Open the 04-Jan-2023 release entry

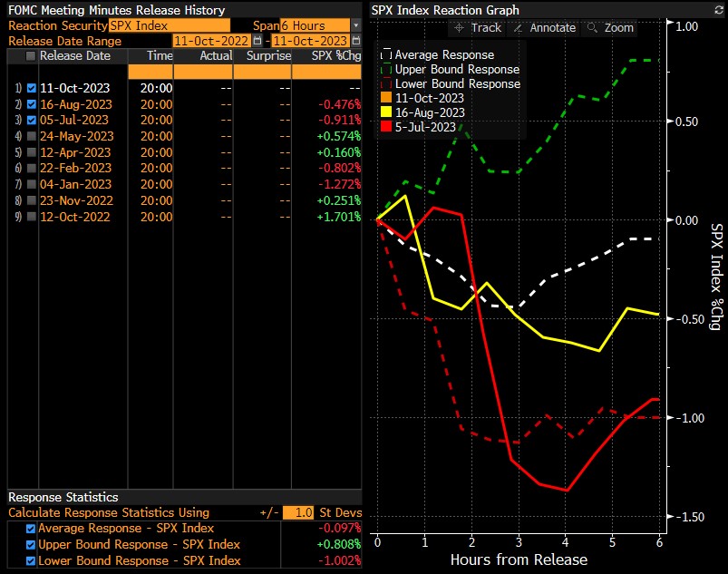click(75, 184)
